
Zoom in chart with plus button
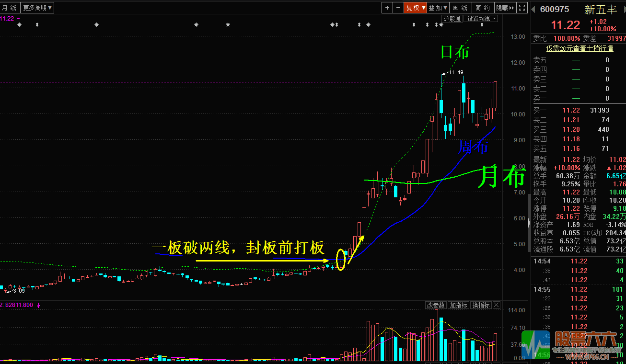tap(387, 8)
